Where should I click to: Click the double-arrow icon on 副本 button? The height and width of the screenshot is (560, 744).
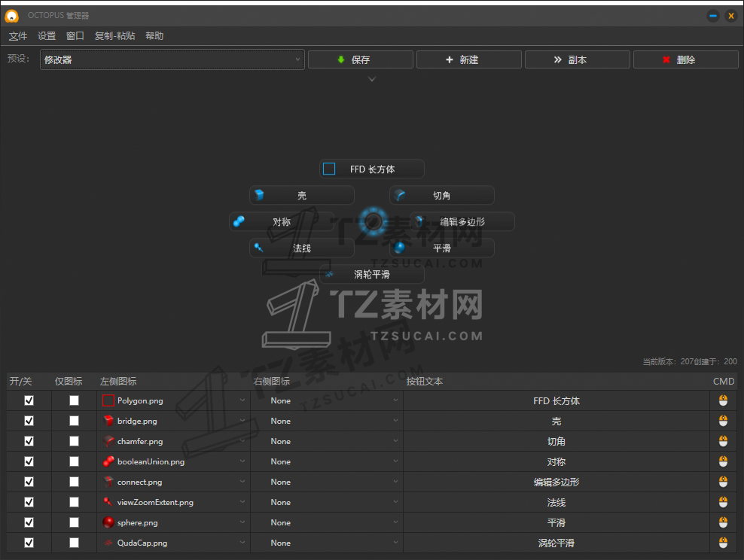tap(557, 59)
